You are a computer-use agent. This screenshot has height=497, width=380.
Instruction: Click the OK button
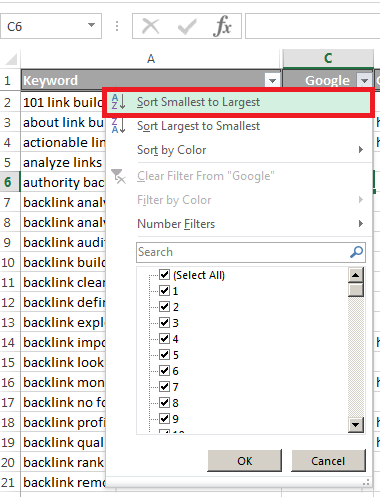pos(245,461)
